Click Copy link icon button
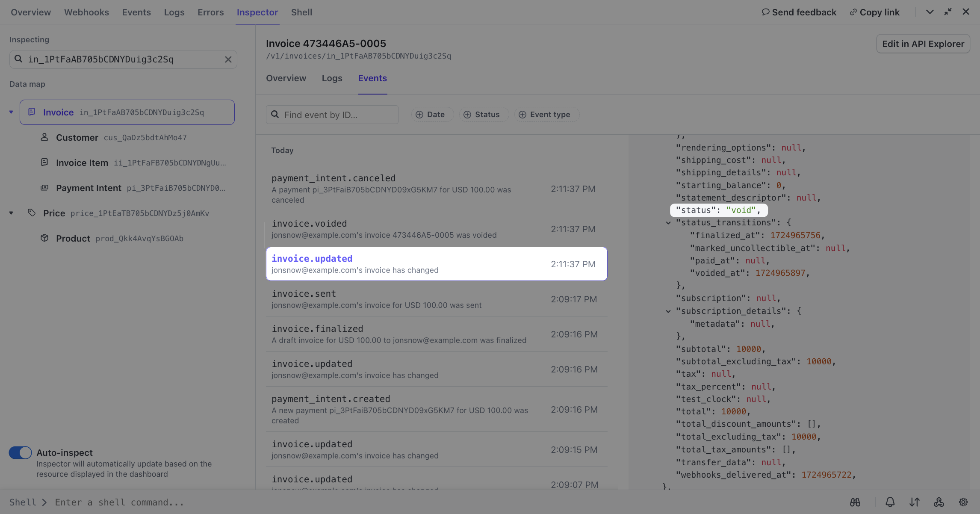Image resolution: width=980 pixels, height=514 pixels. 874,12
